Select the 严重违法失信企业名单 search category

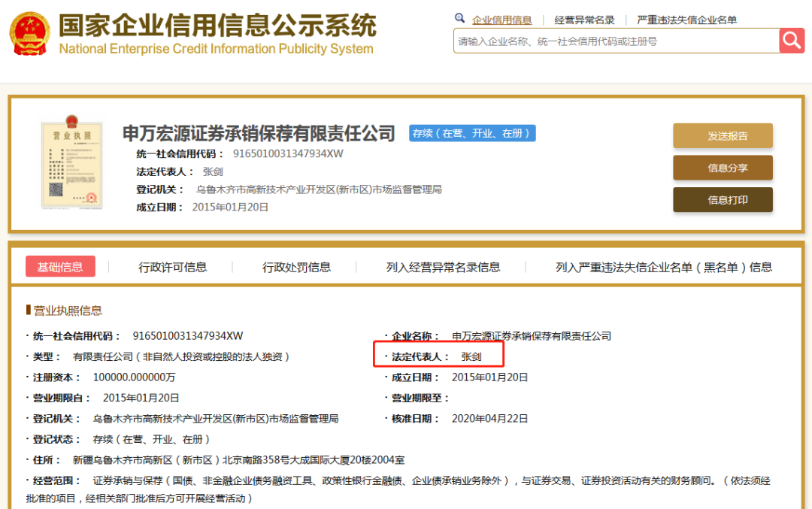(686, 20)
